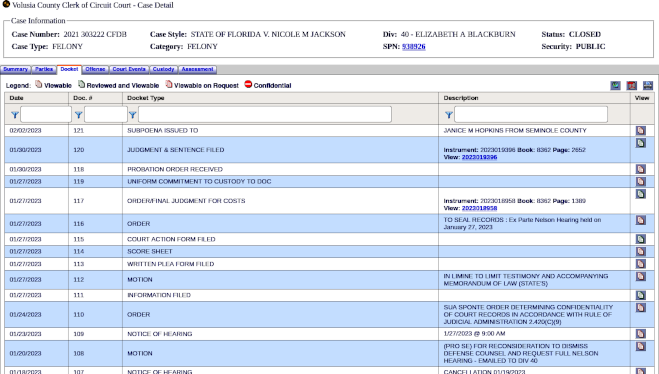Viewport: 659px width, 374px height.
Task: Click the Date filter text box
Action: click(x=46, y=114)
